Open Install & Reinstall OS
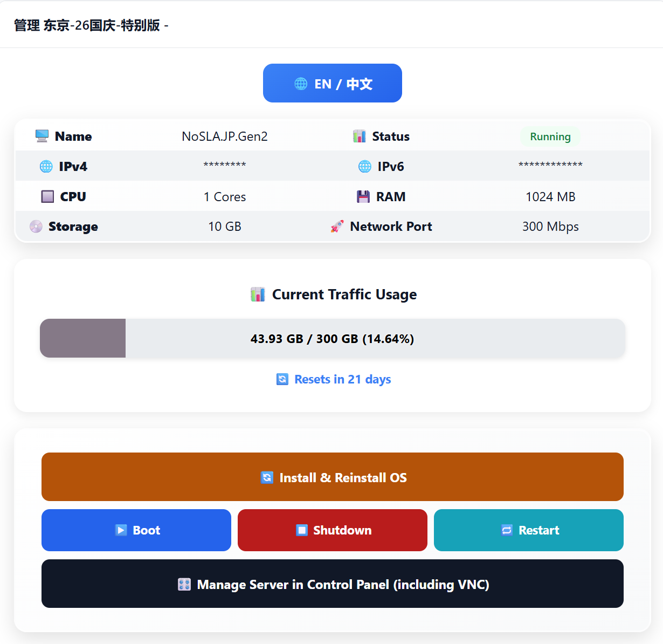Viewport: 663px width, 644px height. pos(333,477)
